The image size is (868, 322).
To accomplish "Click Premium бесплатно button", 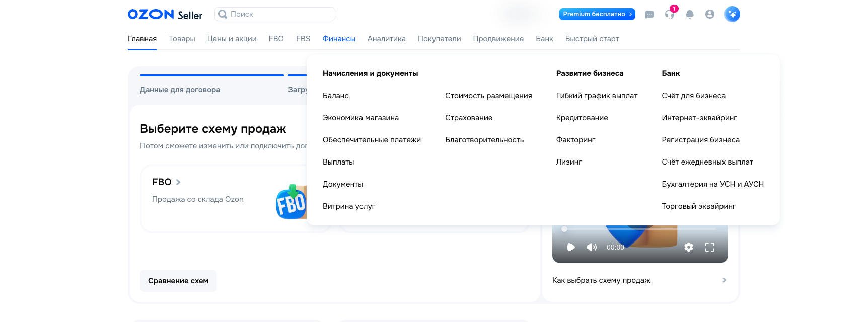I will [597, 14].
